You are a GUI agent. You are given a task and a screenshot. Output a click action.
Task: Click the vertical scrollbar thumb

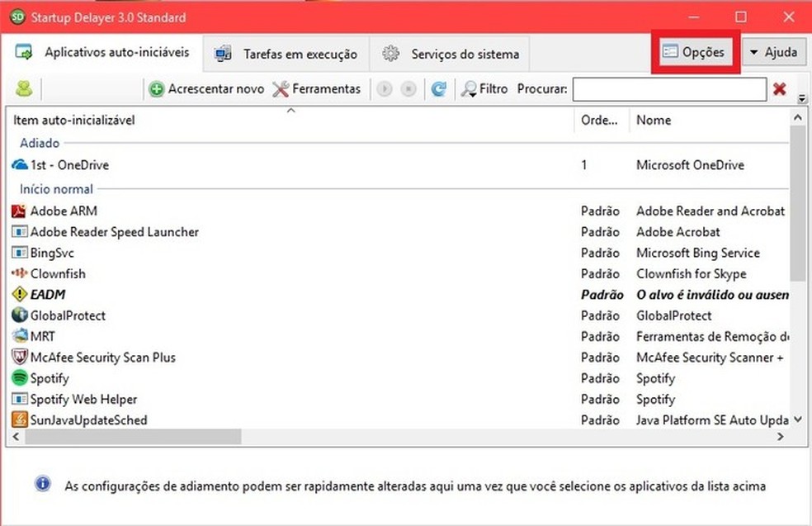797,203
